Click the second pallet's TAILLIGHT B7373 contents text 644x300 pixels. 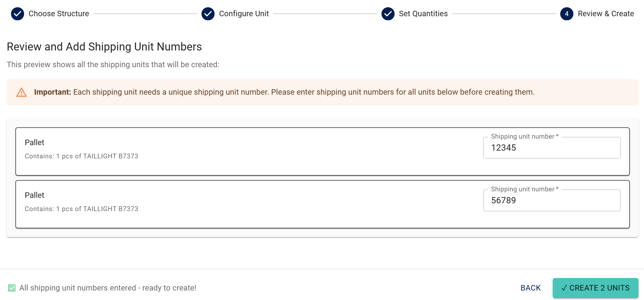pyautogui.click(x=82, y=209)
